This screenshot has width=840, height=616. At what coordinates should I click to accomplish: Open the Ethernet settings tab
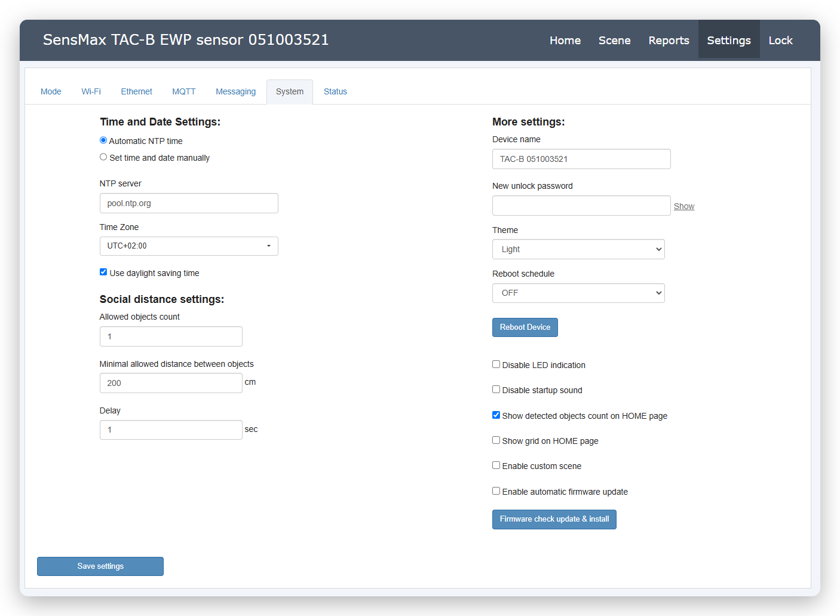(x=136, y=91)
